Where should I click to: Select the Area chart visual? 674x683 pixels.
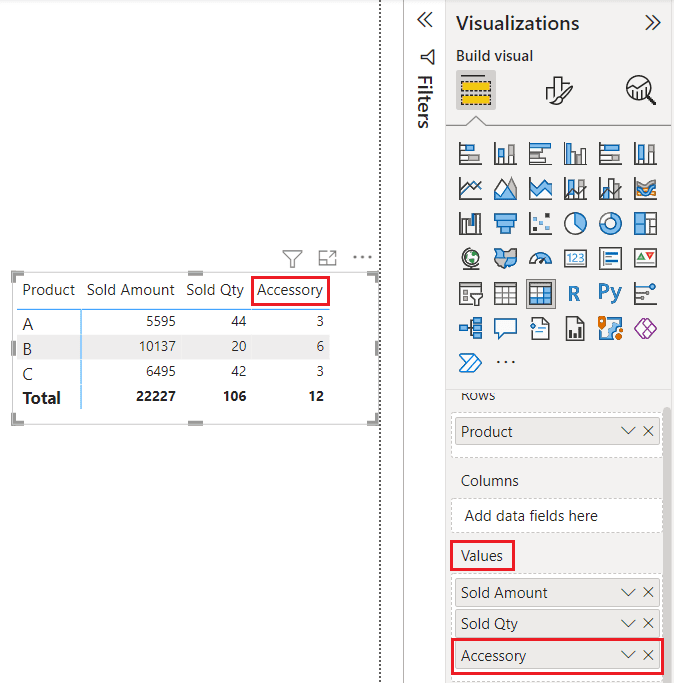click(505, 189)
